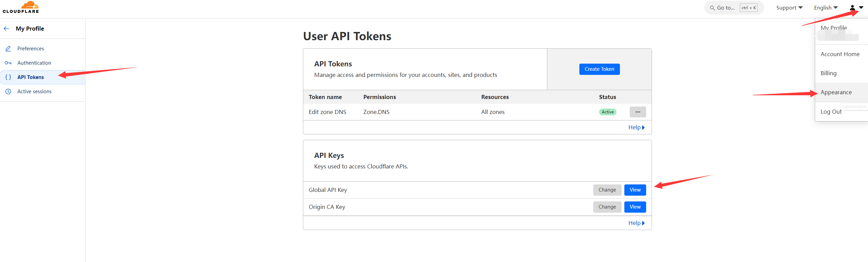Choose Appearance in the user menu
Screen dimensions: 868x262
pyautogui.click(x=836, y=92)
